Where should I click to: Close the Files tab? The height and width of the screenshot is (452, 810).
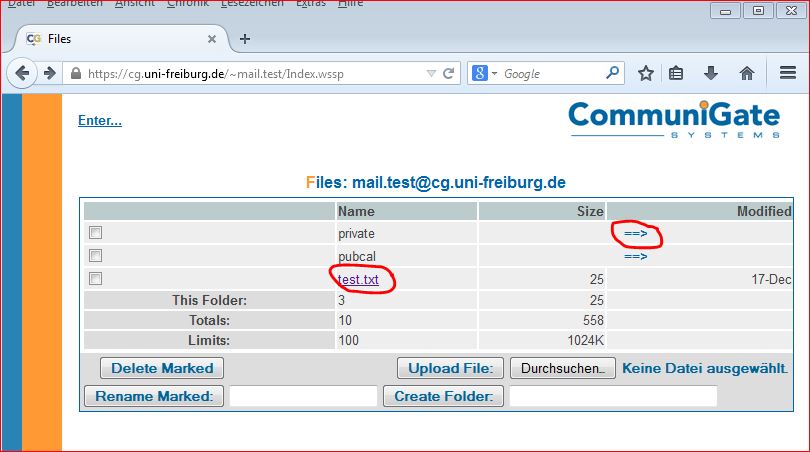212,39
